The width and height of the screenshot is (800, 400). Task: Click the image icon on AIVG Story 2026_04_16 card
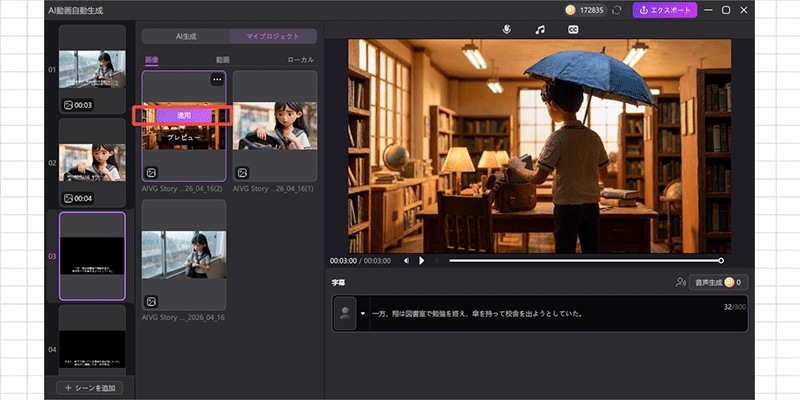click(x=152, y=302)
